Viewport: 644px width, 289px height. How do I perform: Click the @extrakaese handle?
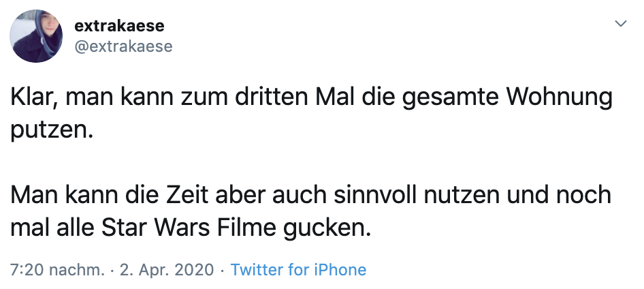click(x=123, y=46)
